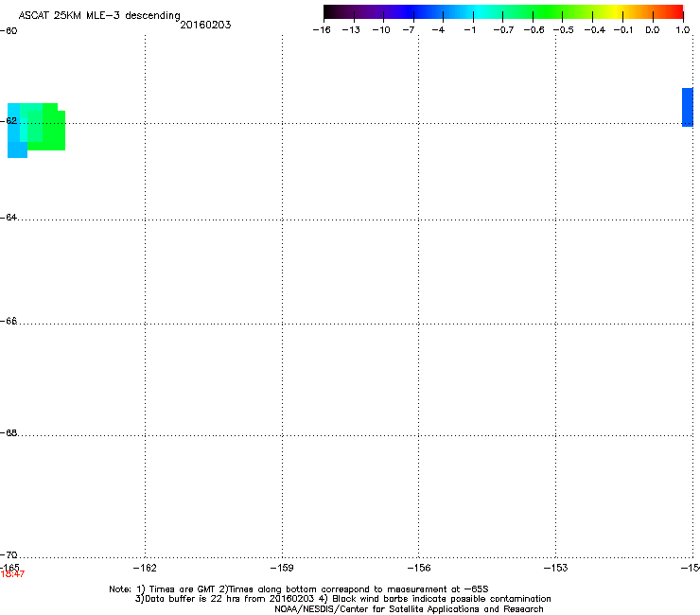Click the cyan section of the color scale
The height and width of the screenshot is (615, 700).
[x=478, y=11]
